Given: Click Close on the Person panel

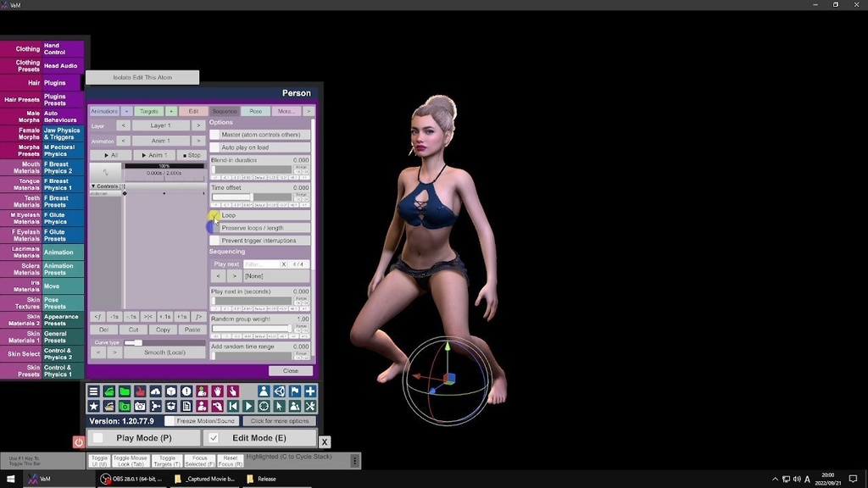Looking at the screenshot, I should (x=290, y=370).
